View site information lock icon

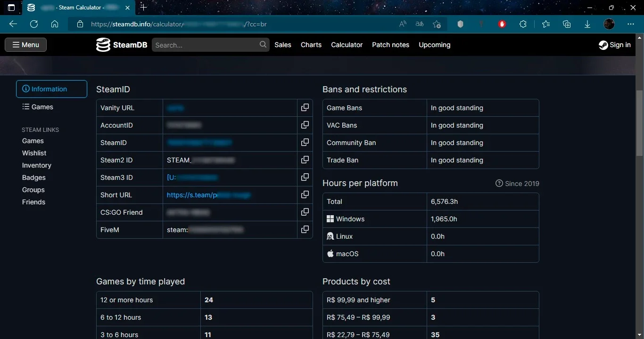pos(80,24)
